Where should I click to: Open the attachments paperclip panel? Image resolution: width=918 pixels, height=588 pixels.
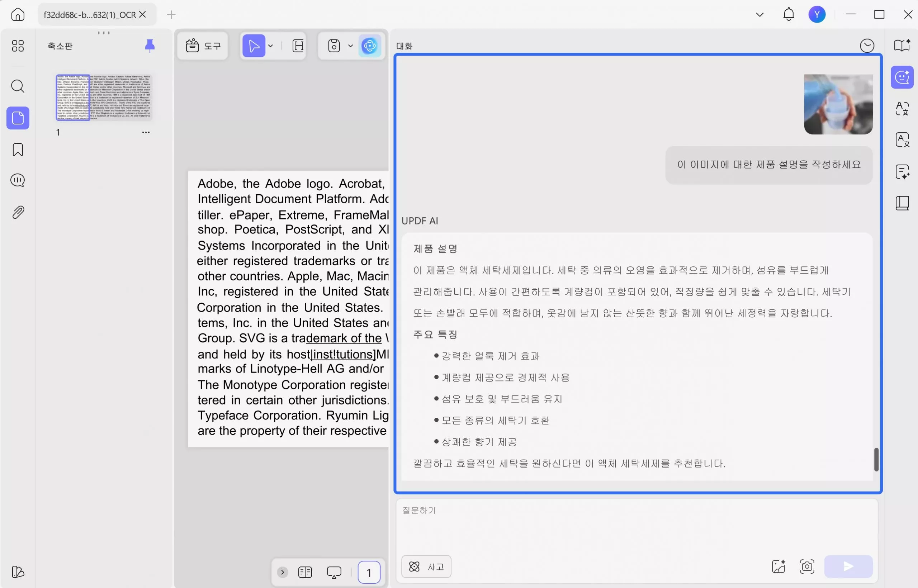point(18,212)
